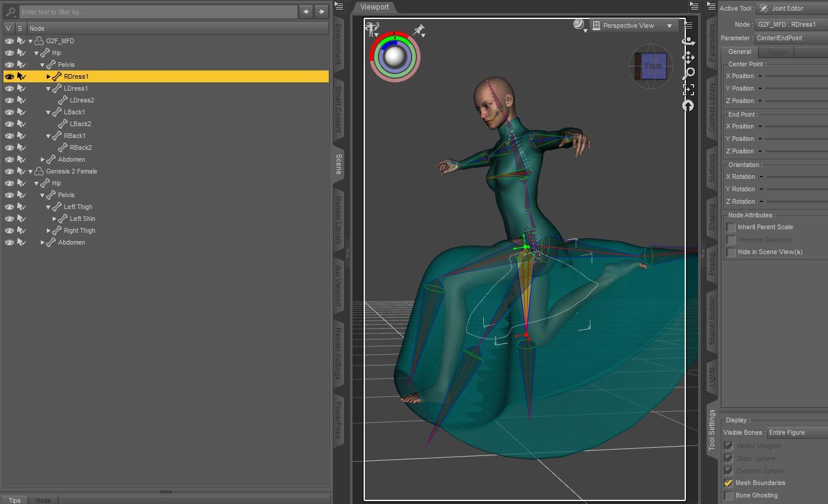Viewport: 828px width, 504px height.
Task: Toggle visibility of the LBack1 node
Action: [9, 112]
